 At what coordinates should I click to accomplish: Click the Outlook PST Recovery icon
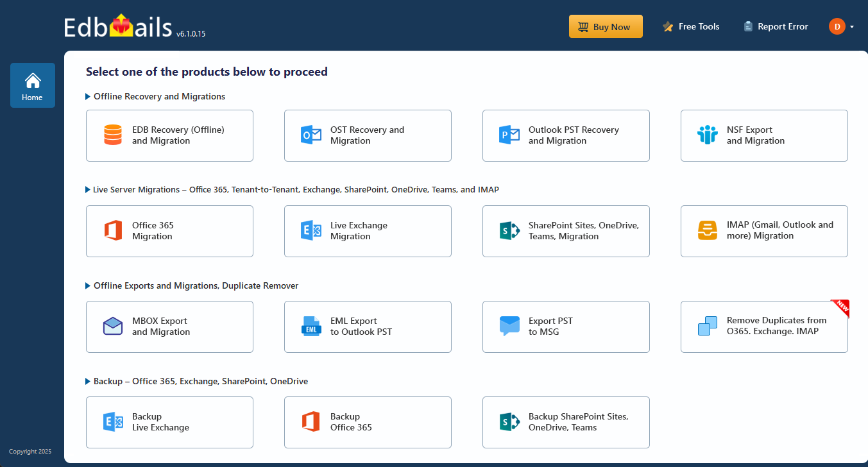pos(509,135)
